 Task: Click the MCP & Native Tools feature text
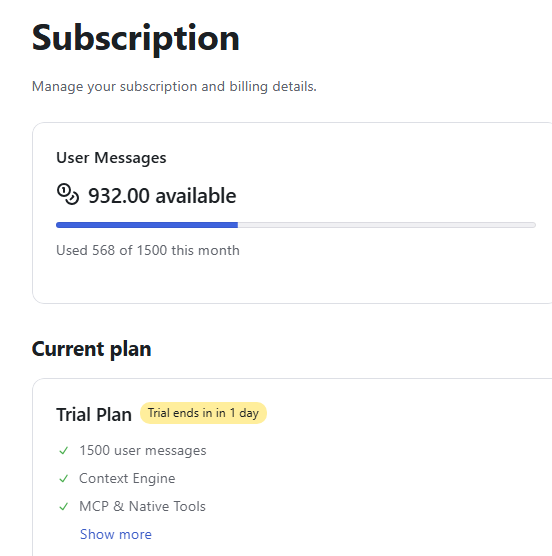tap(142, 506)
